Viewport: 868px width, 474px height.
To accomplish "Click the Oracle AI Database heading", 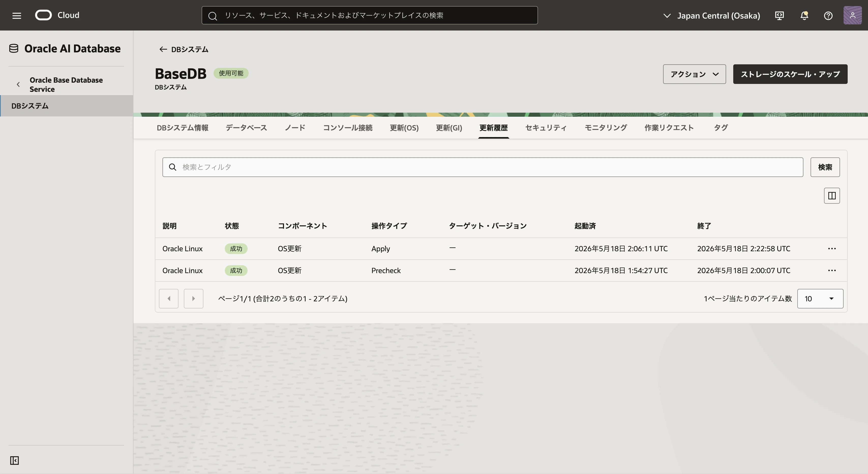I will (x=72, y=49).
